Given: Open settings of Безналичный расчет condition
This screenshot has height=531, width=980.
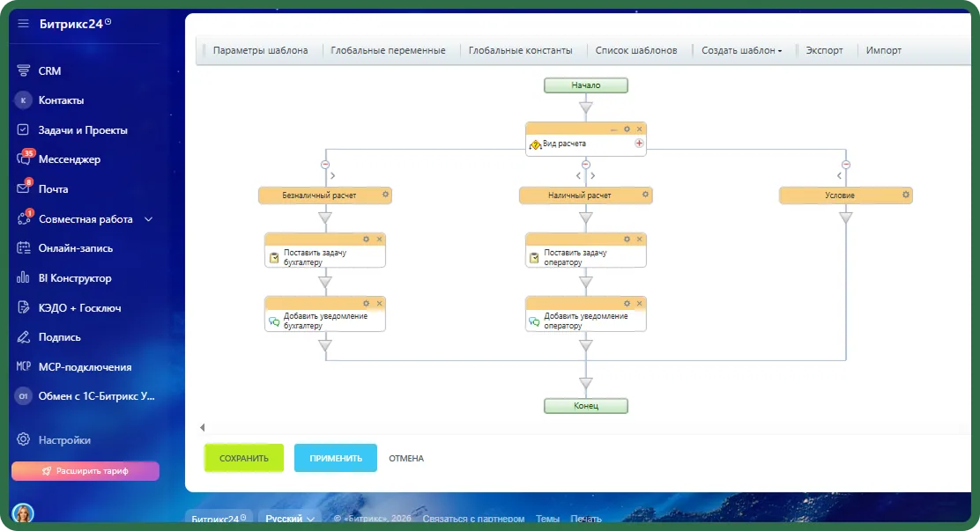Looking at the screenshot, I should coord(386,195).
